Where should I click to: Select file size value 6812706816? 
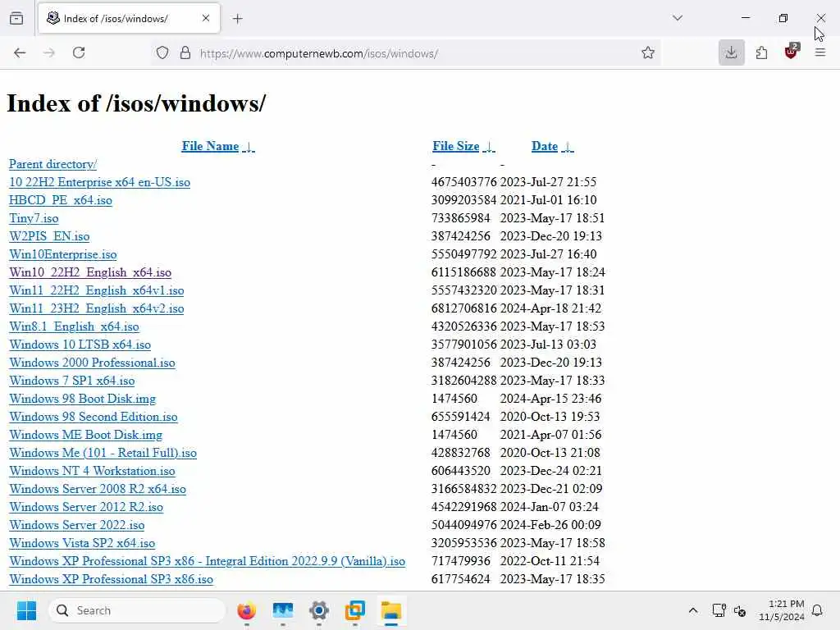pyautogui.click(x=464, y=308)
